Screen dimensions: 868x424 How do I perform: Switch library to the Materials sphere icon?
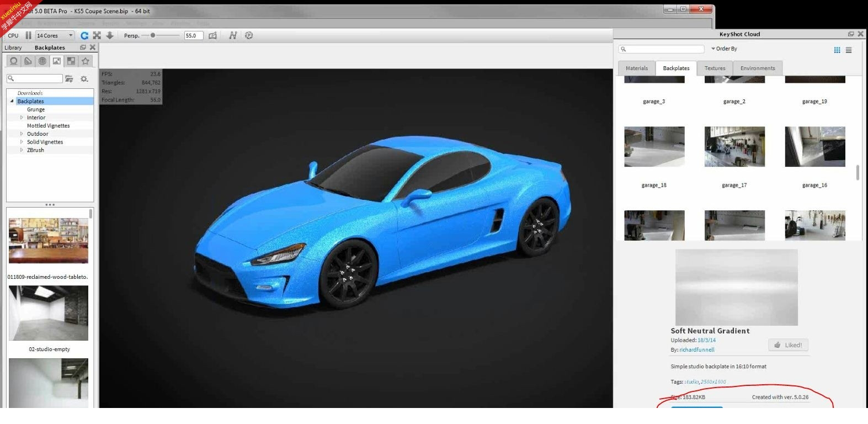14,61
